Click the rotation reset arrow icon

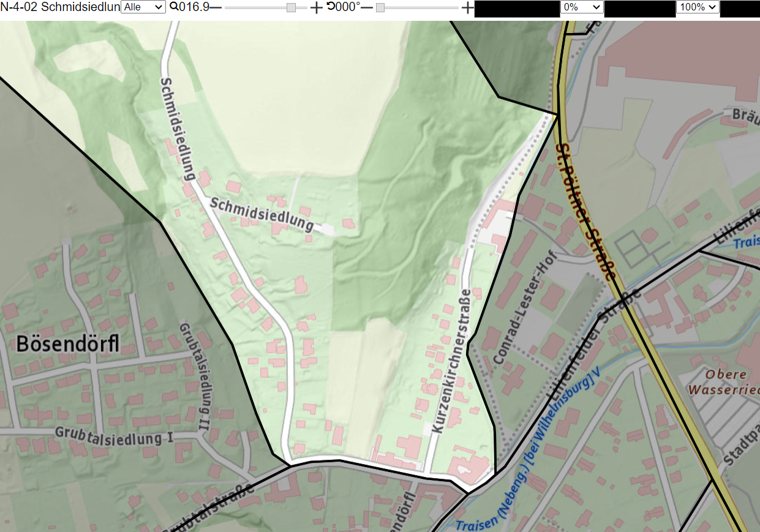coord(331,6)
